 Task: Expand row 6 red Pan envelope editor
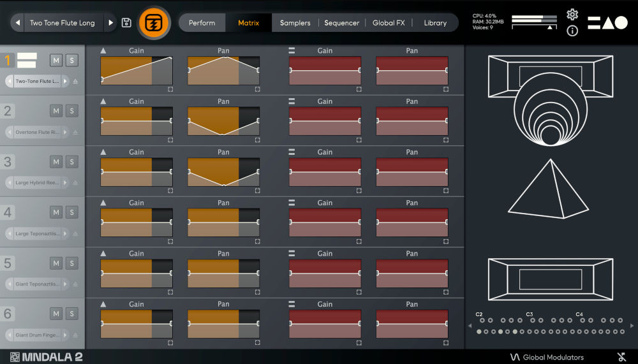446,343
